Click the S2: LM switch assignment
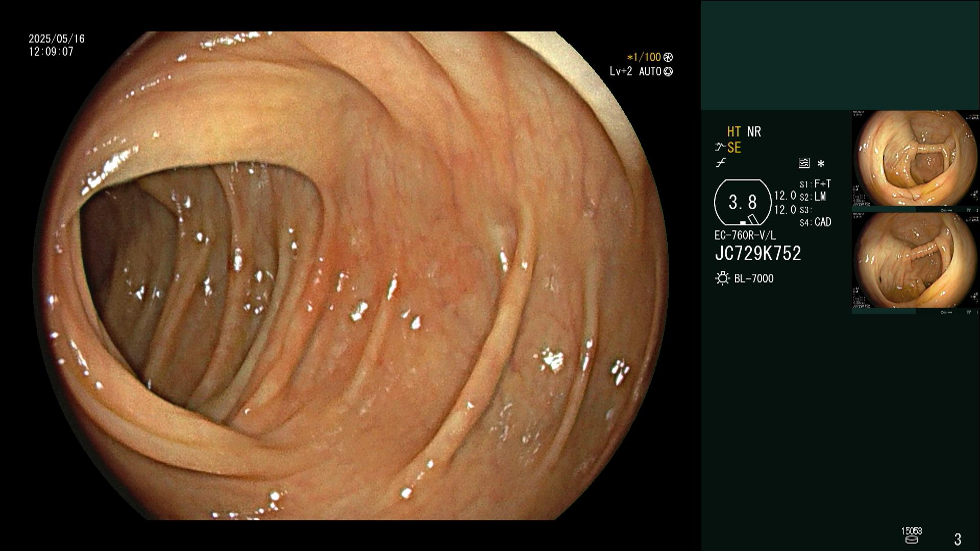 pos(813,197)
